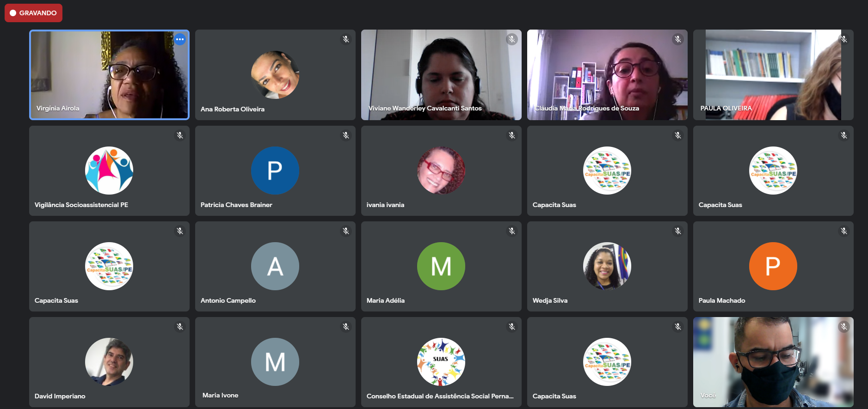This screenshot has width=868, height=409.
Task: Click Maria Adélia green M avatar
Action: tap(441, 266)
